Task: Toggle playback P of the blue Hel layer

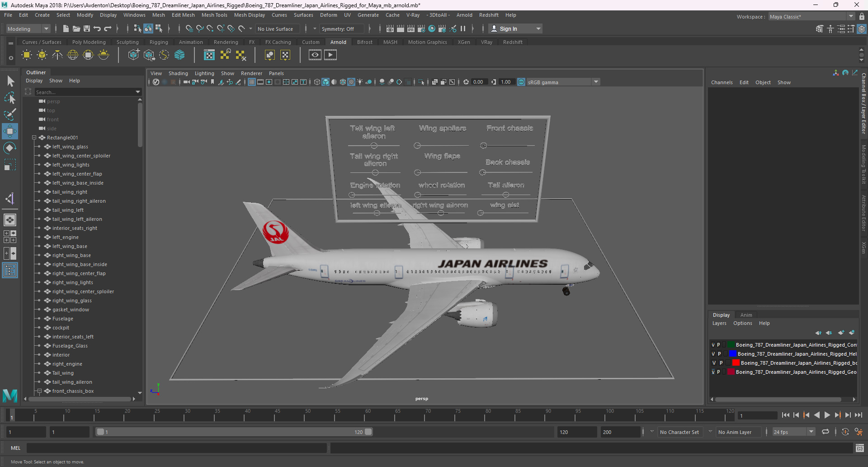Action: [719, 354]
